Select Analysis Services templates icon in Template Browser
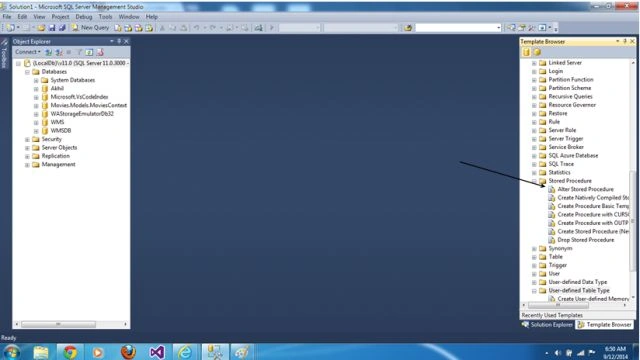Screen dimensions: 640x360 pos(537,52)
